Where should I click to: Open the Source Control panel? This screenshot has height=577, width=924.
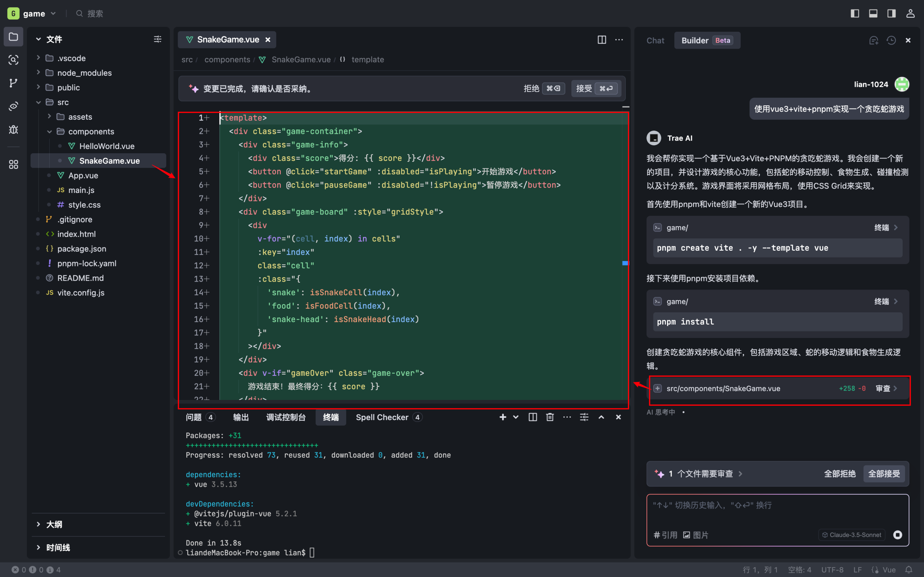click(13, 83)
